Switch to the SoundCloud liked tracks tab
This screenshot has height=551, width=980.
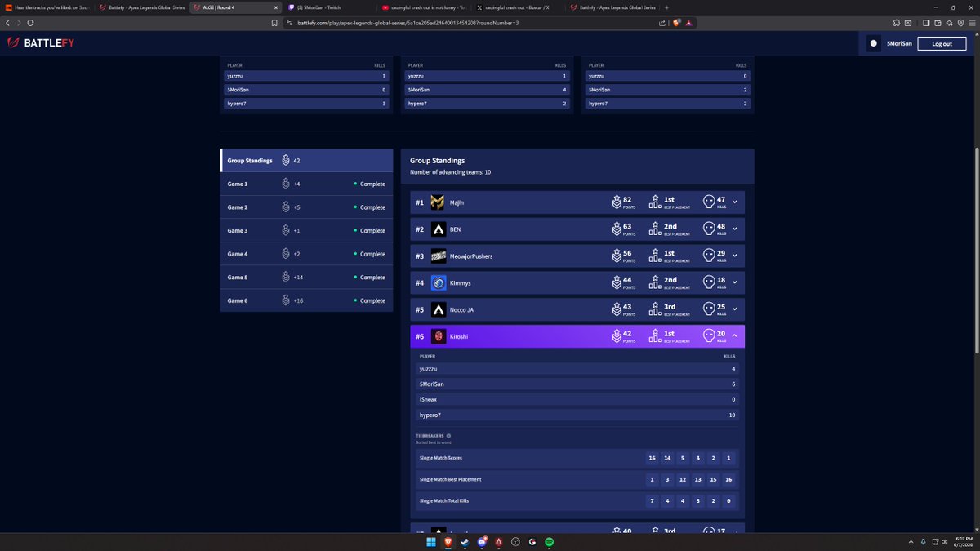pos(47,7)
